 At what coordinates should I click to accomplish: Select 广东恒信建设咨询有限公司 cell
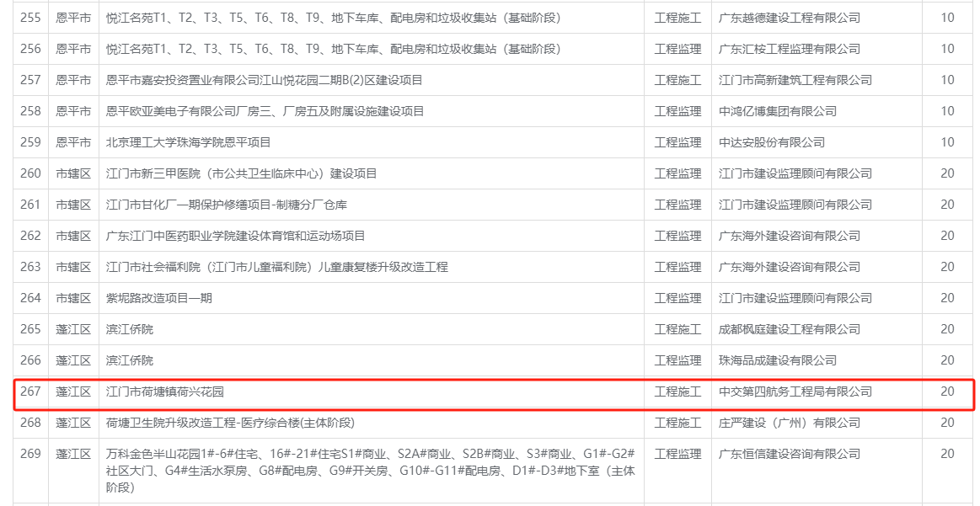(790, 454)
